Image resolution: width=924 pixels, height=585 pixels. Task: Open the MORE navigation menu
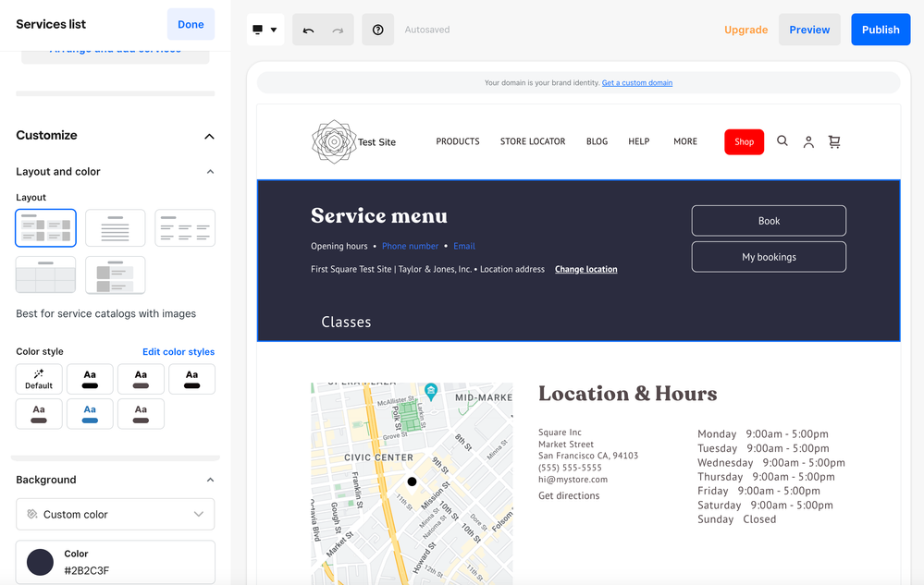[x=685, y=141]
